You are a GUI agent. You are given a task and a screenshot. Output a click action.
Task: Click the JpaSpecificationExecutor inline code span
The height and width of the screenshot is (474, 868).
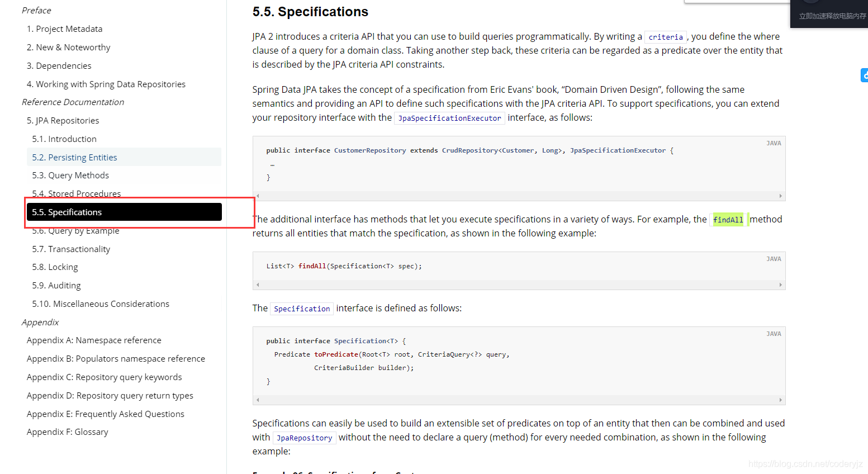pos(449,118)
